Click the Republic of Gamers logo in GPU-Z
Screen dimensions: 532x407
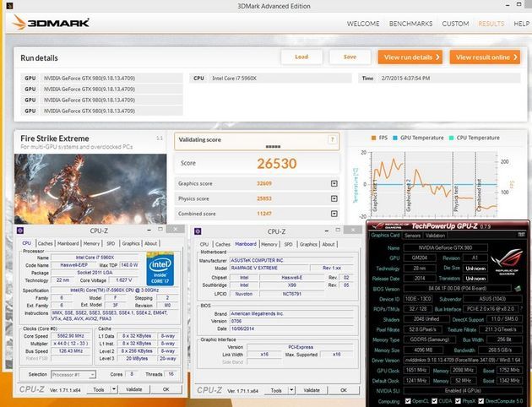point(507,262)
